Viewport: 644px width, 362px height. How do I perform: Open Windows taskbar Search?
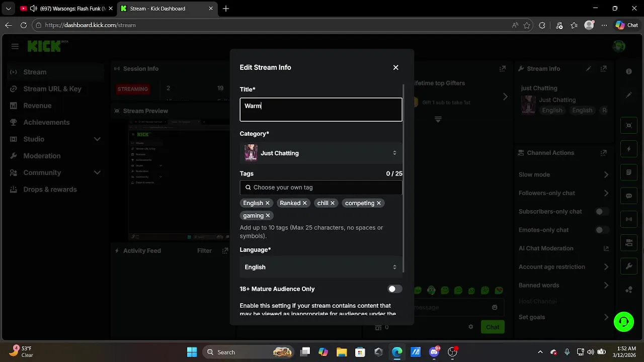click(248, 352)
